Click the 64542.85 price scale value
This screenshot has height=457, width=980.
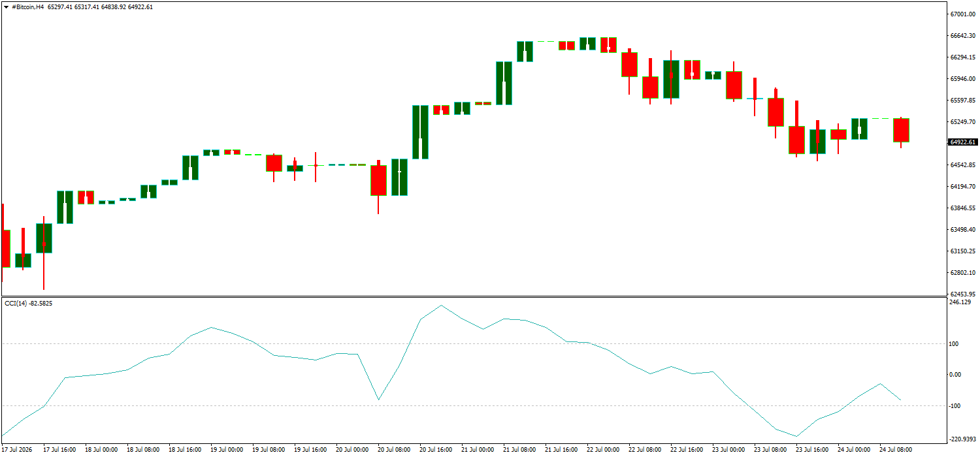(962, 165)
